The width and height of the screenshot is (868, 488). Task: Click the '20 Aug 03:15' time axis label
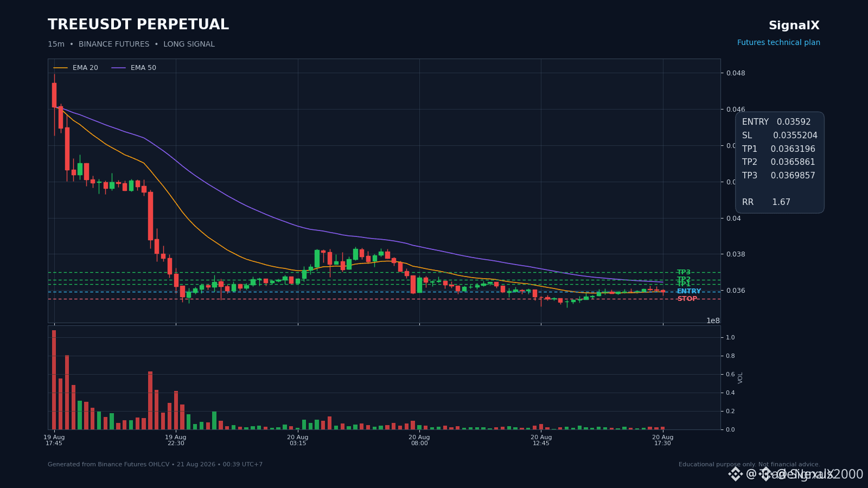297,440
